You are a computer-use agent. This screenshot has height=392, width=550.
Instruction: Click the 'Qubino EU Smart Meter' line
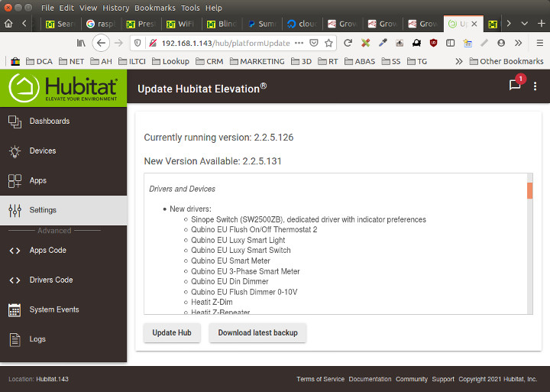click(x=231, y=261)
